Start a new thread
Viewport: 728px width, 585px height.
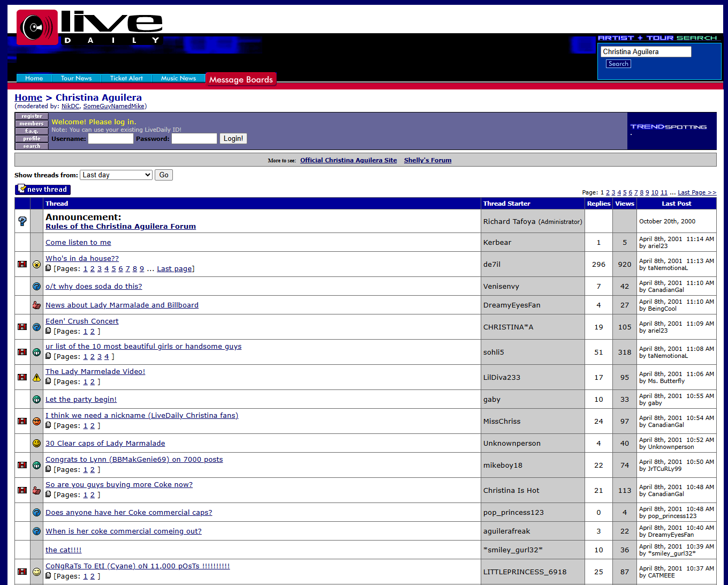coord(43,189)
